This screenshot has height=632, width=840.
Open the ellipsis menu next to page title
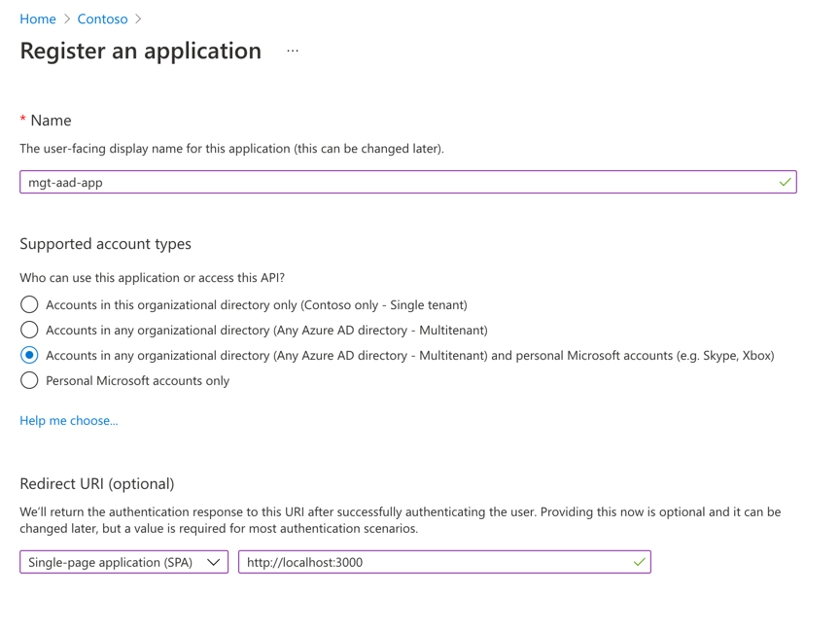click(x=291, y=50)
